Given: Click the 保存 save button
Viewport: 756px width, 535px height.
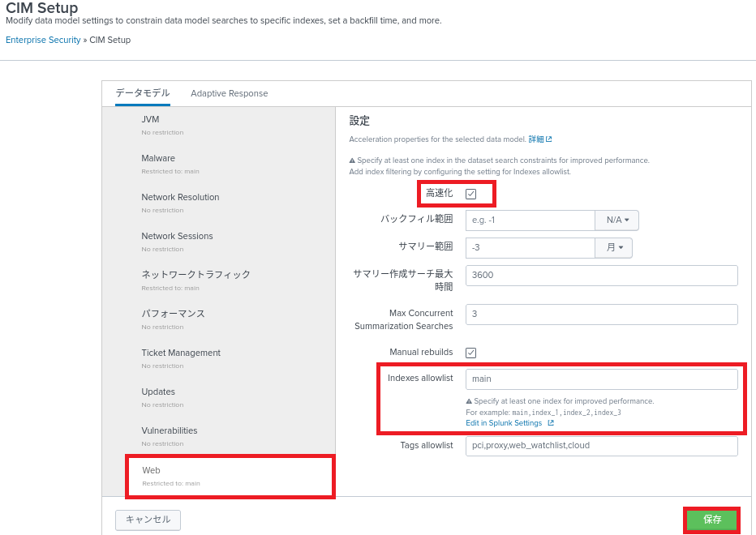Looking at the screenshot, I should click(x=711, y=520).
